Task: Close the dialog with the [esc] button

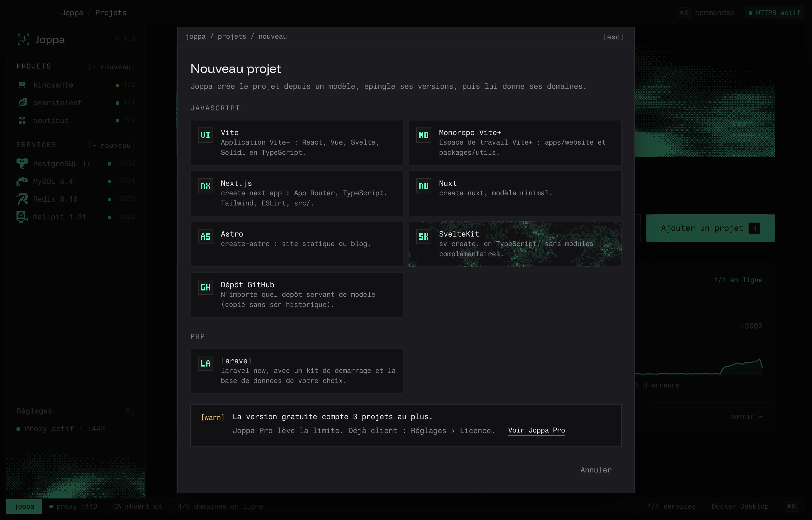Action: click(x=613, y=37)
